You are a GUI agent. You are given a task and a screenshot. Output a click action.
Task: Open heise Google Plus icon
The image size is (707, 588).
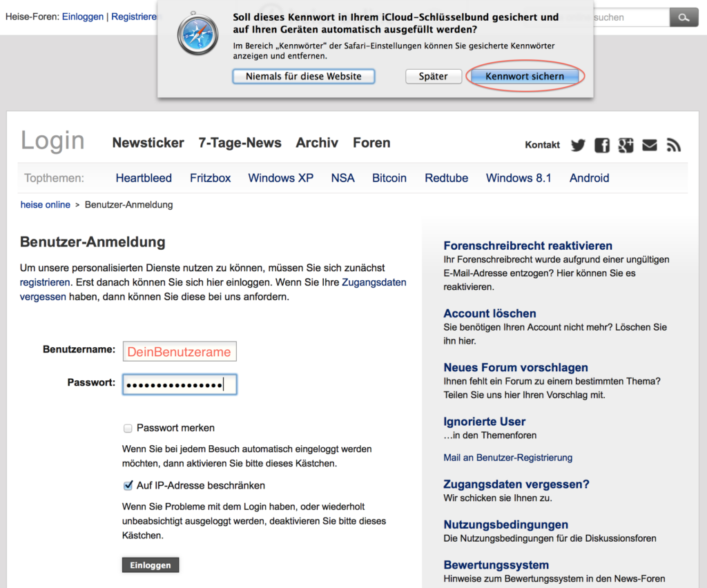coord(626,145)
